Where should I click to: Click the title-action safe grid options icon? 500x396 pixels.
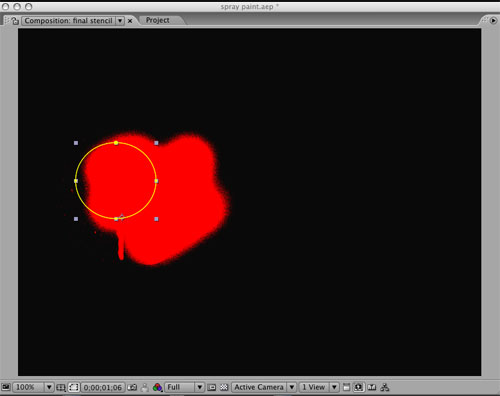[x=61, y=387]
